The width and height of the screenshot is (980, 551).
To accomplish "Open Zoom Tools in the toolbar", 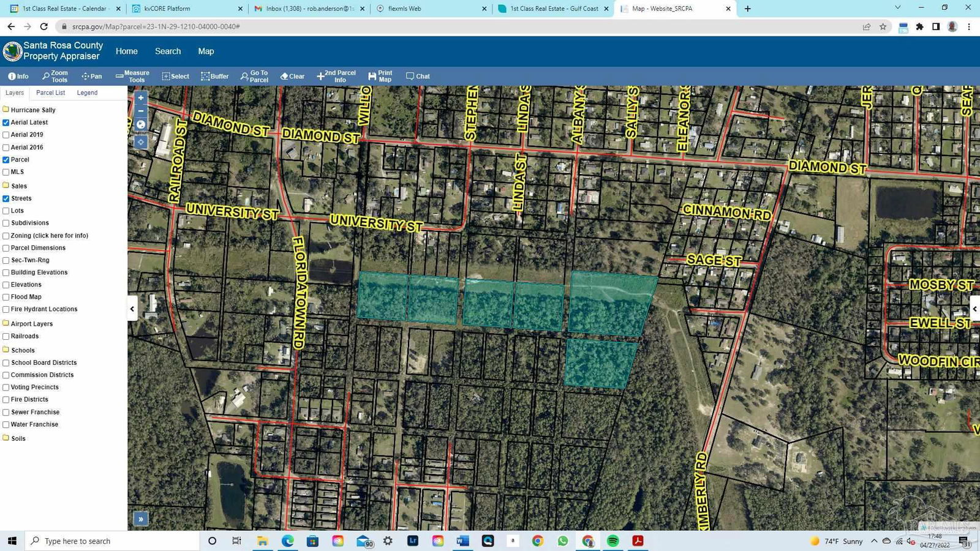I will tap(55, 77).
